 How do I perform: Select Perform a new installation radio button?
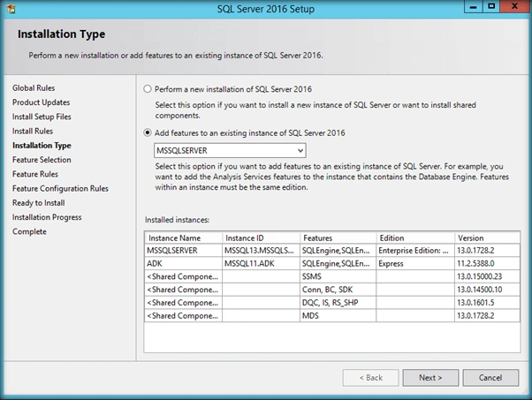(x=148, y=89)
